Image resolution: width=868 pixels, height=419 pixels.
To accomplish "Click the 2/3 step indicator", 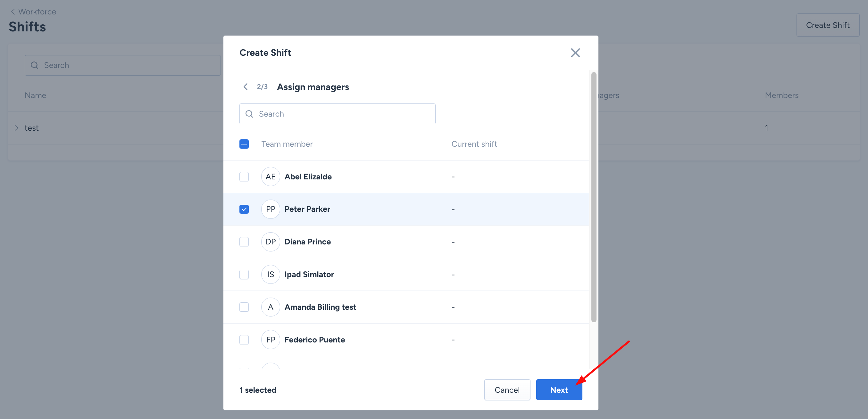I will point(262,87).
